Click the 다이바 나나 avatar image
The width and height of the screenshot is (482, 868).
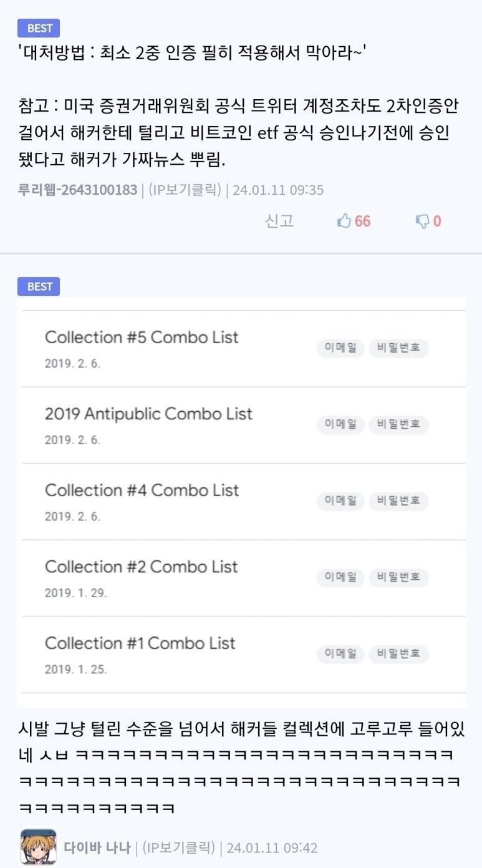38,847
